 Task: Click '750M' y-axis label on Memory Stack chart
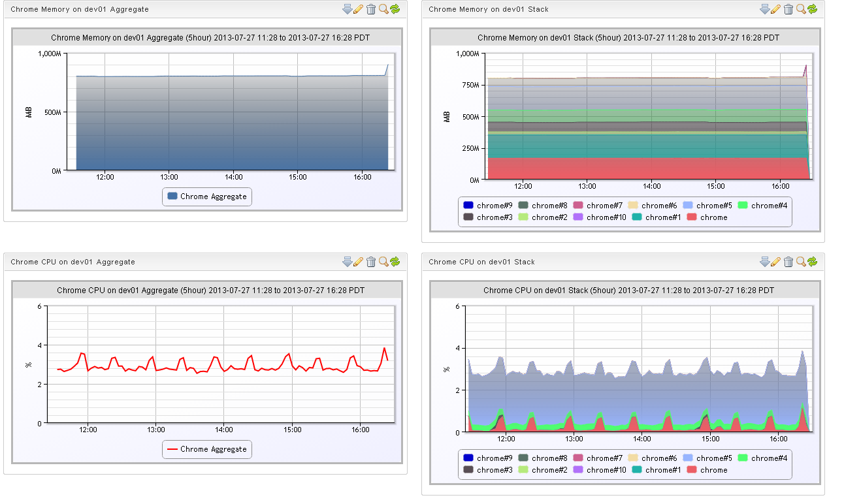(470, 86)
